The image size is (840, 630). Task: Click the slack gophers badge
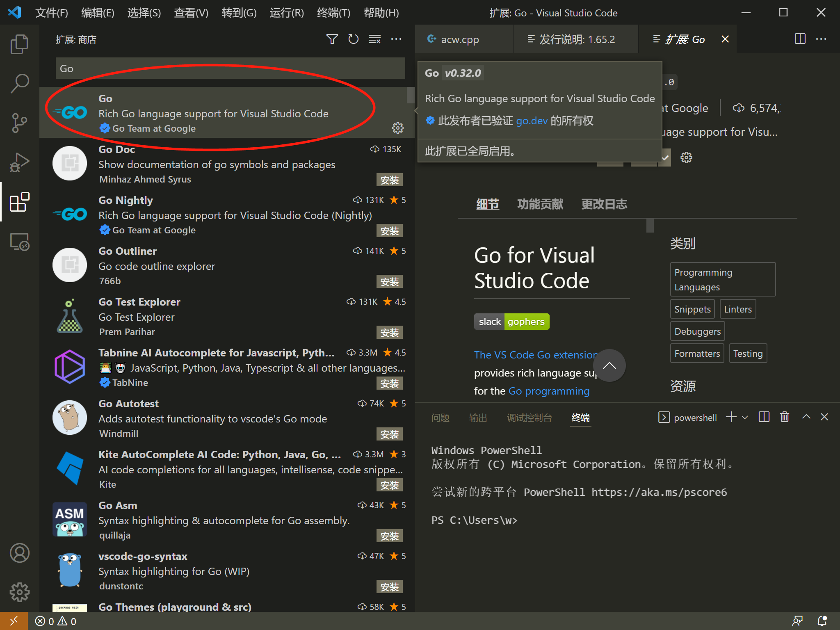coord(511,322)
